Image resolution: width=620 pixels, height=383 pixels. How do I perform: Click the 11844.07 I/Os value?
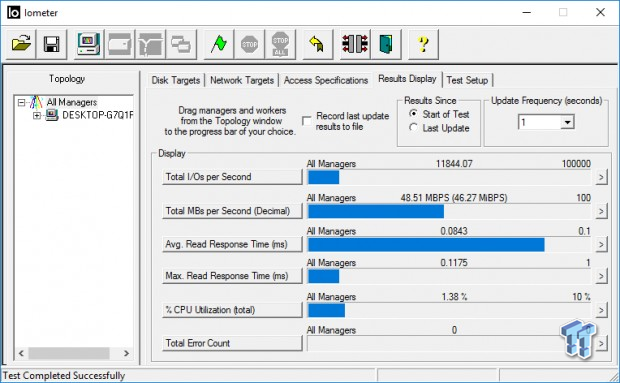pyautogui.click(x=454, y=164)
